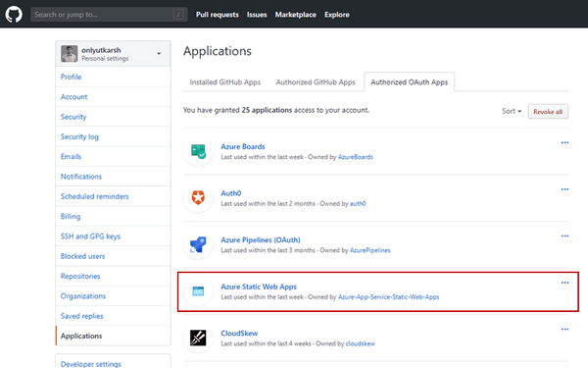
Task: Switch to Installed GitHub Apps tab
Action: (x=225, y=82)
